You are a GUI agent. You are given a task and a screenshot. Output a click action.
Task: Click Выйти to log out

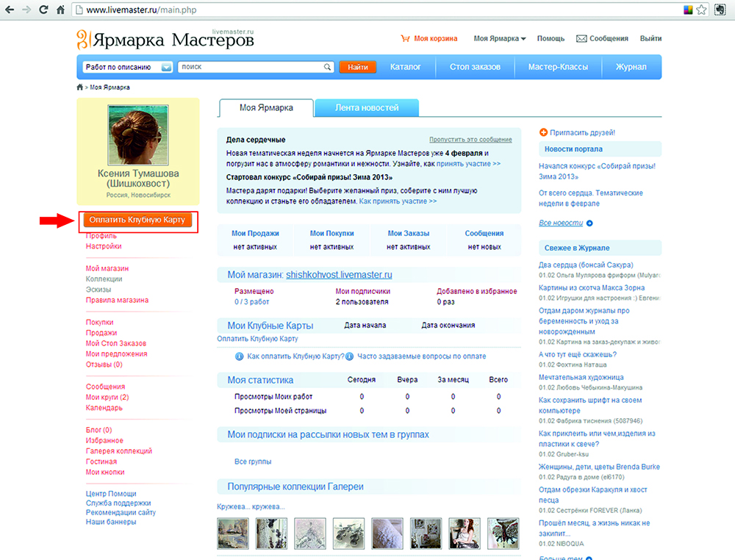point(650,38)
